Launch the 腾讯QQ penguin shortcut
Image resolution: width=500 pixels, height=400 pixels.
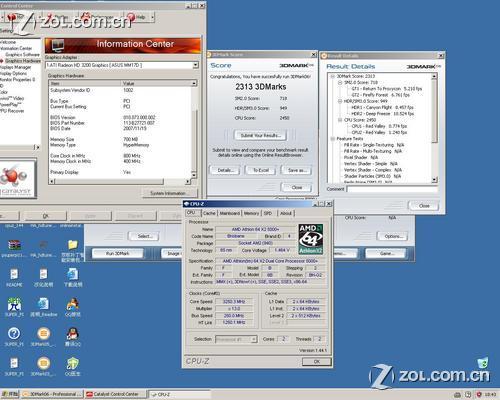pyautogui.click(x=72, y=333)
